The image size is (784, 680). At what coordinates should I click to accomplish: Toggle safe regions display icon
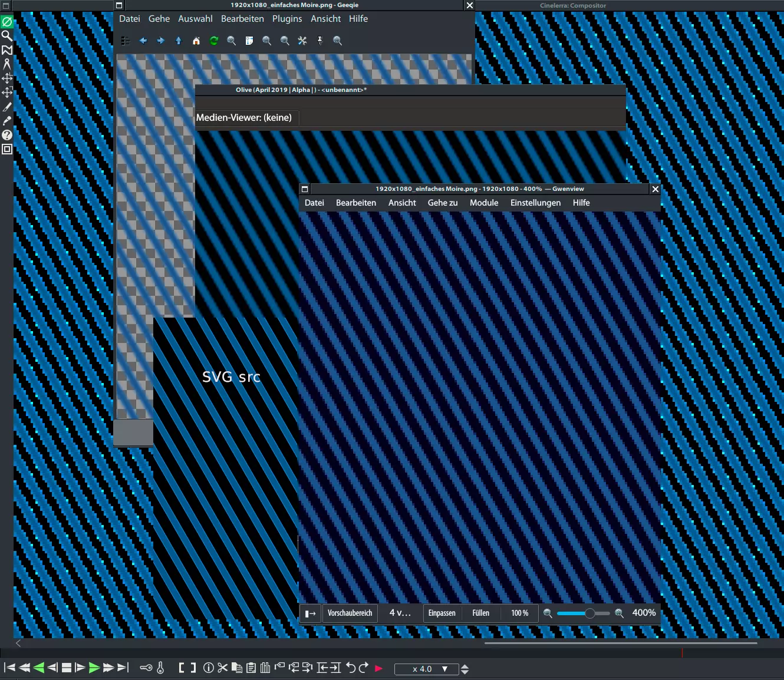click(x=7, y=149)
